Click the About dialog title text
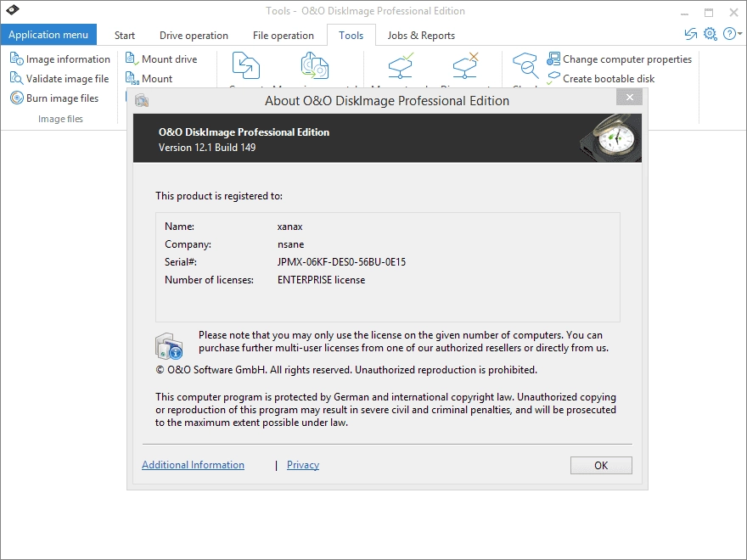The height and width of the screenshot is (560, 747). coord(387,101)
